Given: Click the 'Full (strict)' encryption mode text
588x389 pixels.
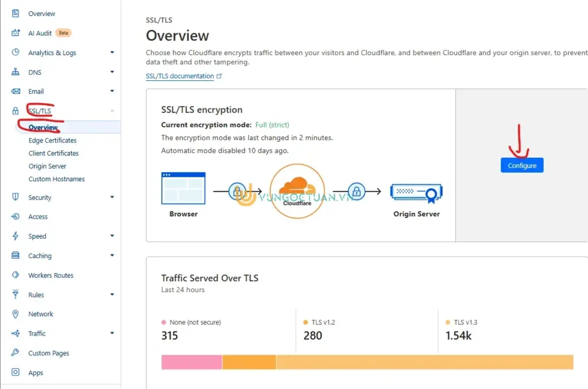Looking at the screenshot, I should pos(272,125).
